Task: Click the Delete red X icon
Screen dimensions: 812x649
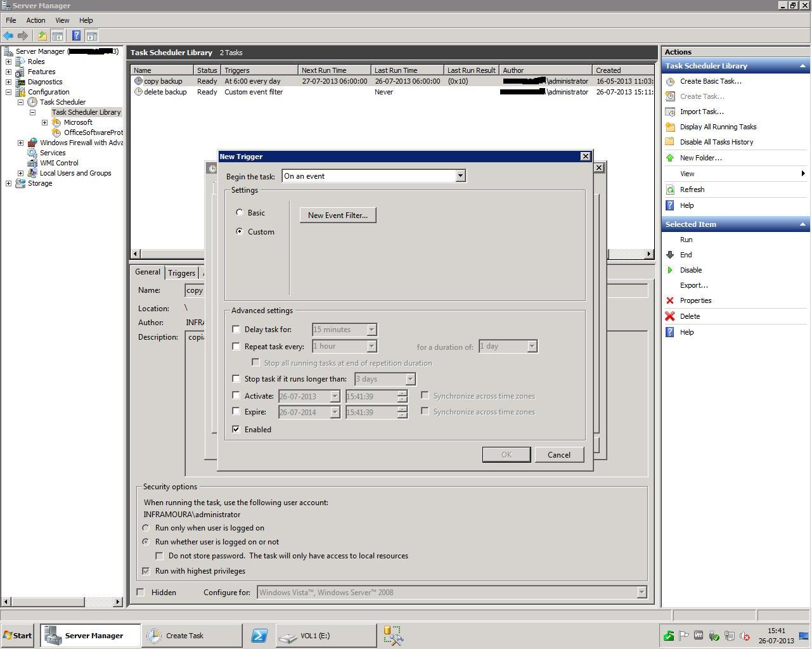Action: [670, 316]
